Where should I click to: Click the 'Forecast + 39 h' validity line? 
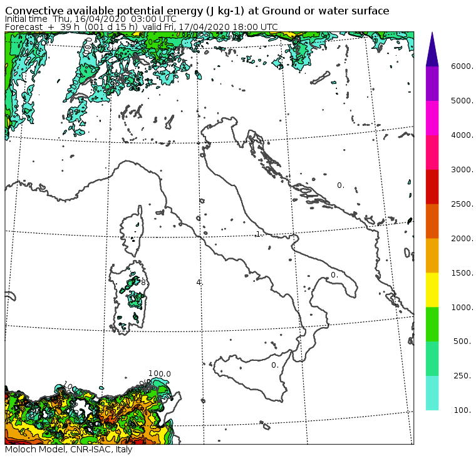click(x=141, y=27)
